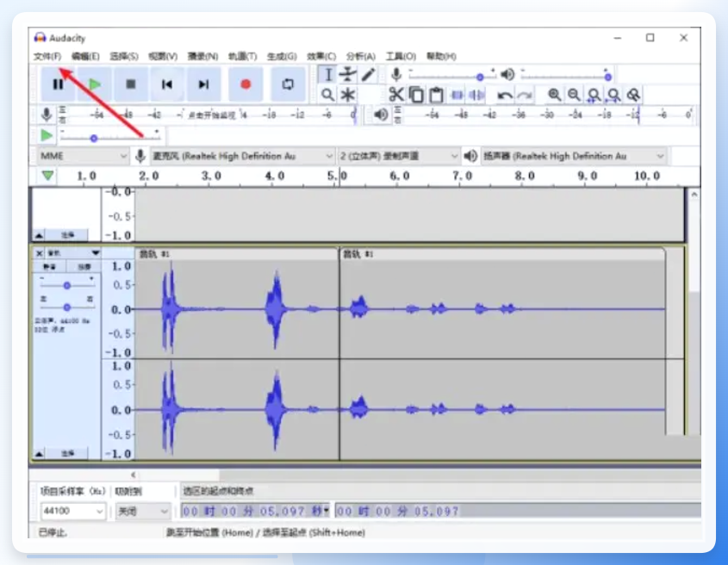
Task: Start recording with the red Record button
Action: (246, 84)
